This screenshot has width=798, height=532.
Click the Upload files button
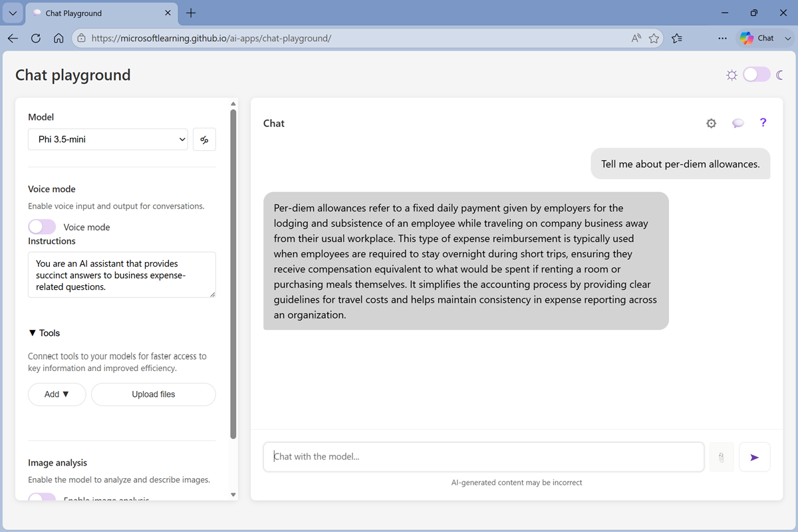click(154, 394)
